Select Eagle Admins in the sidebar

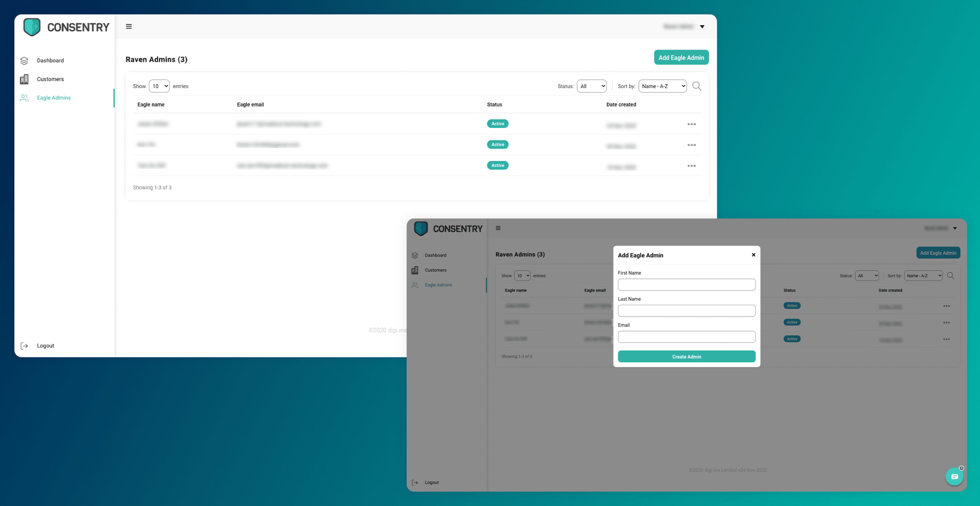[54, 98]
